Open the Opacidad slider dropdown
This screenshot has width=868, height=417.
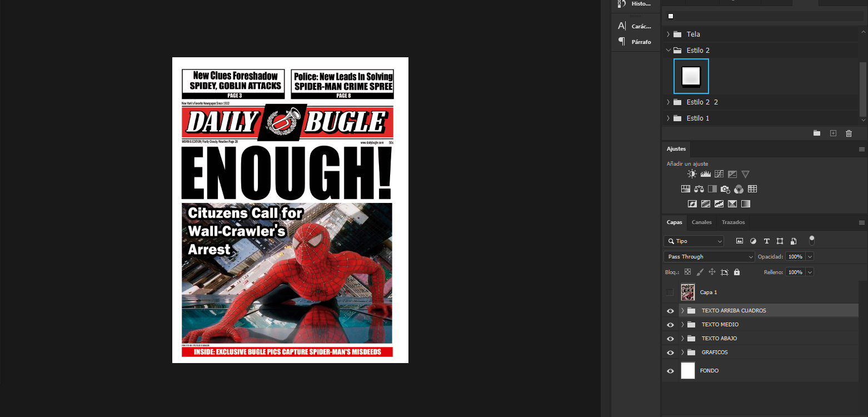(x=810, y=257)
